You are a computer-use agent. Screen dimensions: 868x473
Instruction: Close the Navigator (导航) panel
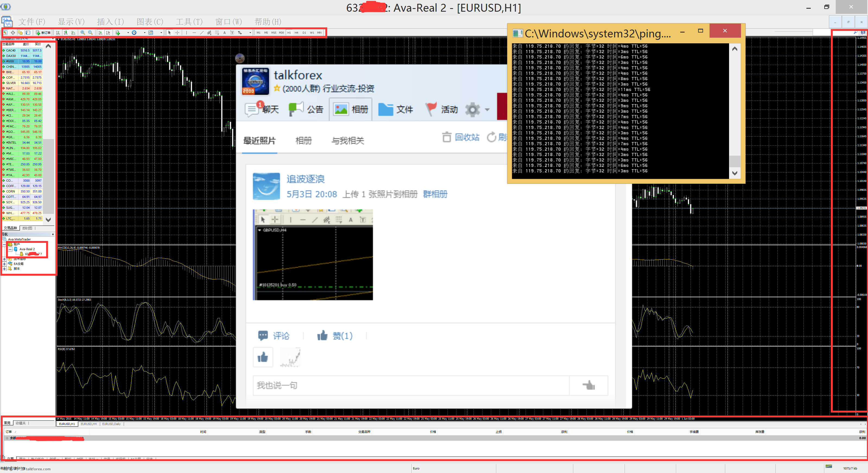click(x=53, y=234)
